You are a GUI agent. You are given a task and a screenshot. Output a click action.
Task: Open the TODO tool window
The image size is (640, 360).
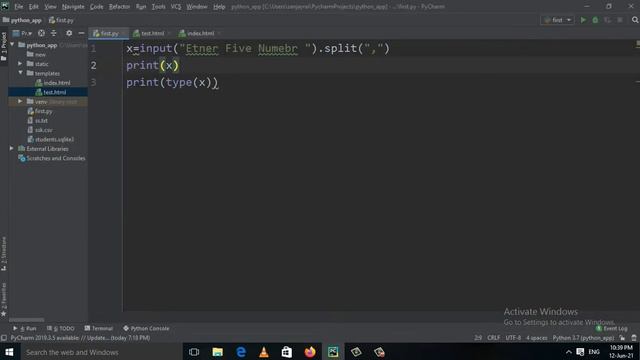pyautogui.click(x=60, y=328)
